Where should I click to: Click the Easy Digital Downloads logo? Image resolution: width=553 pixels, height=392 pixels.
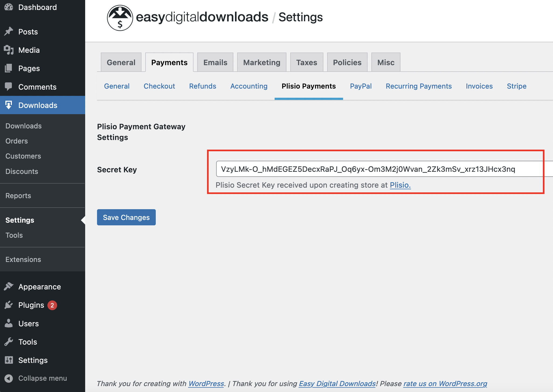point(120,17)
